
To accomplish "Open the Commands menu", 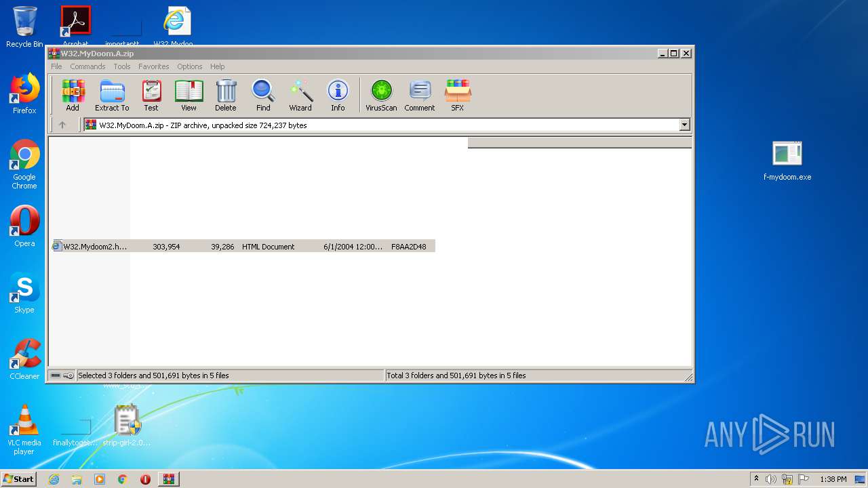I will click(x=87, y=66).
